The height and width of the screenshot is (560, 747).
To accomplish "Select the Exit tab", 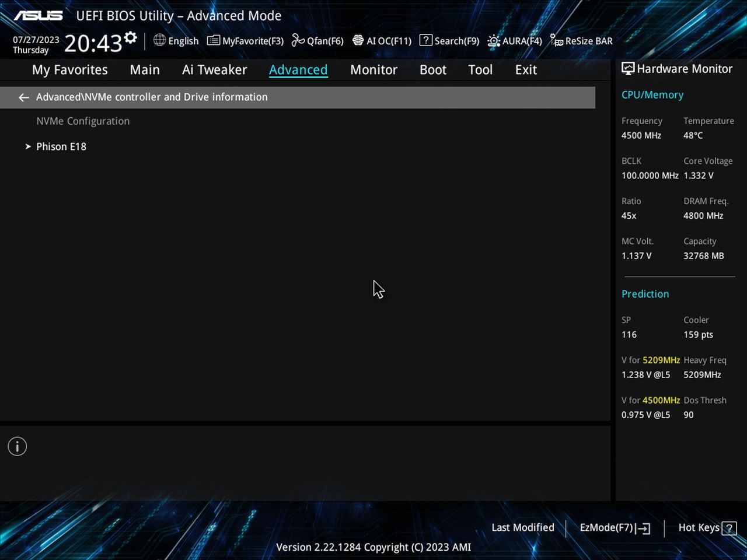I will (x=526, y=70).
